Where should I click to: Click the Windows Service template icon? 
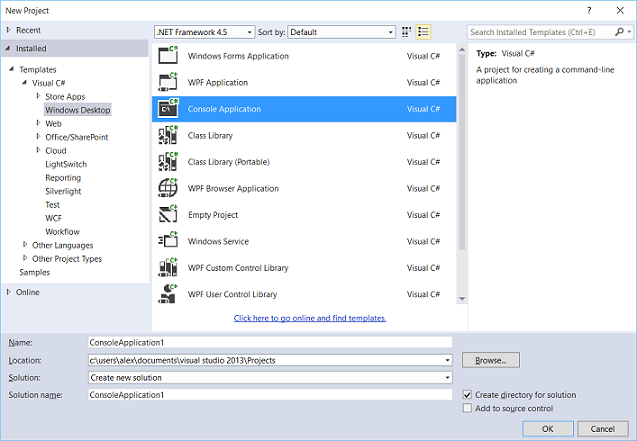(168, 241)
